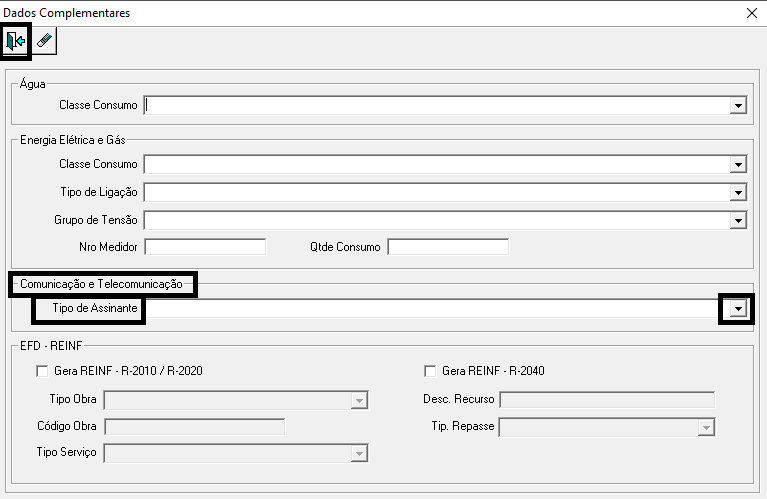Click the disabled Tipo Serviço dropdown arrow
Image resolution: width=767 pixels, height=499 pixels.
(359, 454)
